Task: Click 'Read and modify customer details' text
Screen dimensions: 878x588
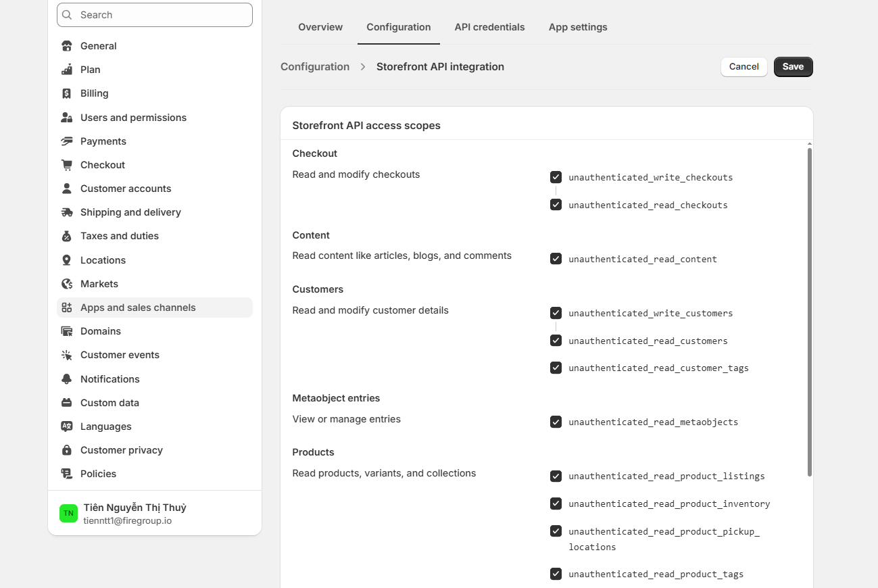Action: pyautogui.click(x=370, y=310)
